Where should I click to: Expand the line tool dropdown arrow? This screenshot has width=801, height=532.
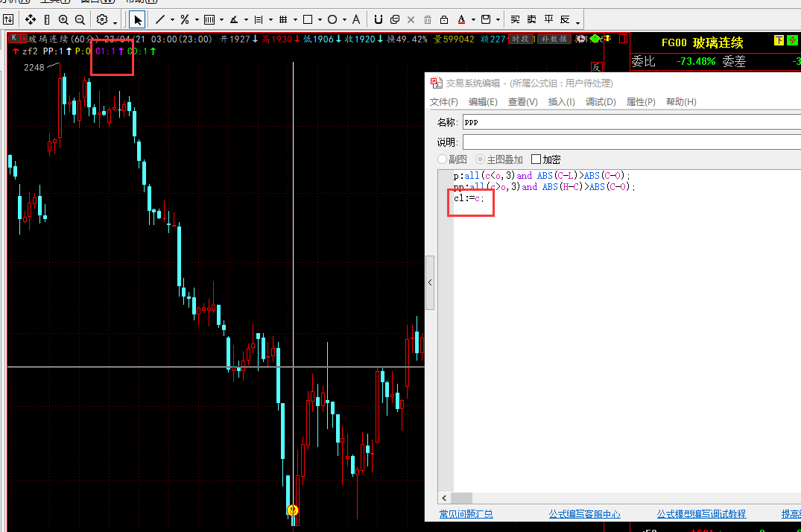coord(172,20)
